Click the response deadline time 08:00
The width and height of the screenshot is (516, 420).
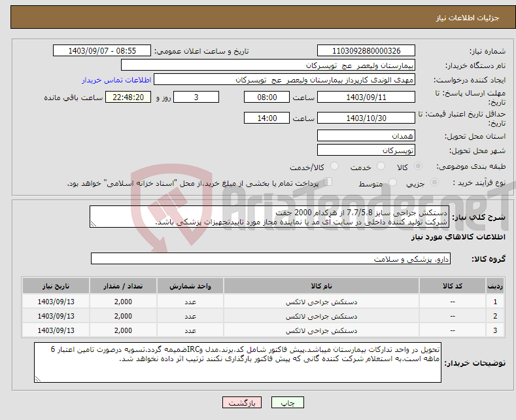(267, 97)
